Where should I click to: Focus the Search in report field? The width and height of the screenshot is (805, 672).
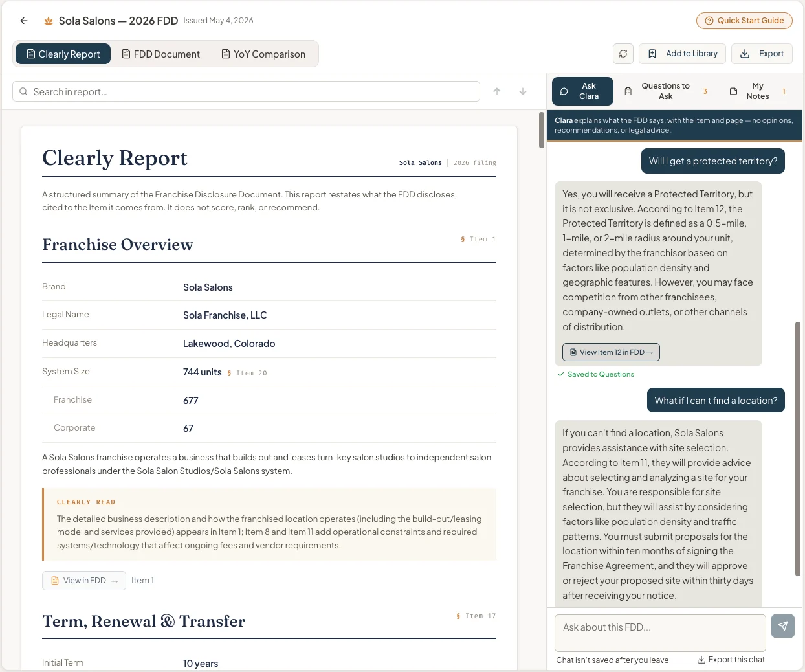point(246,91)
